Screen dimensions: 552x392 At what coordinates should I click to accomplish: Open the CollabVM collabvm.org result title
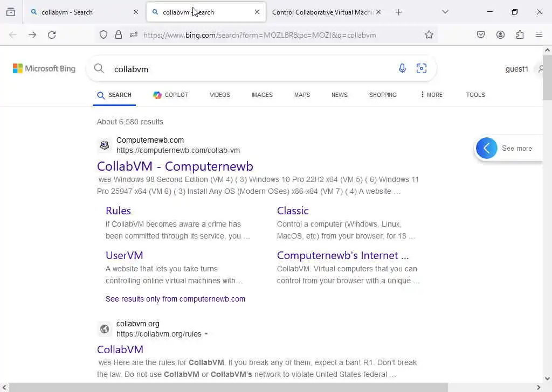[120, 349]
